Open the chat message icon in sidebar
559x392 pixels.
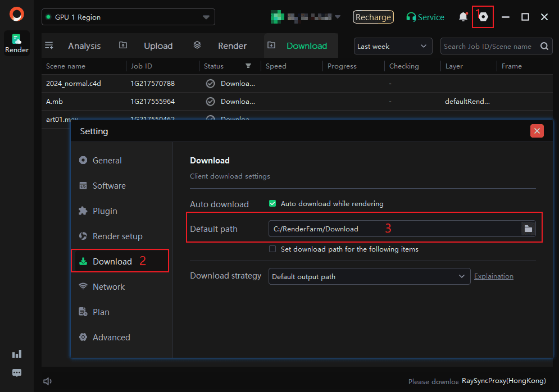[x=17, y=372]
